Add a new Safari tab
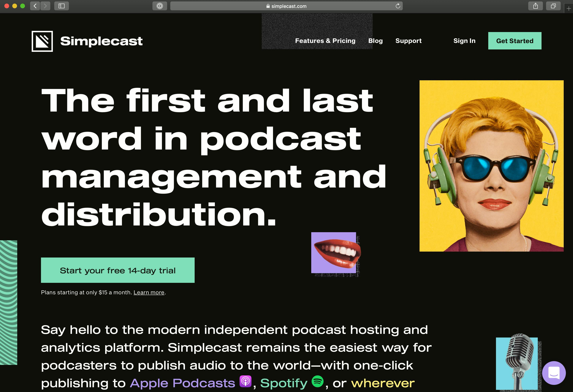 click(x=569, y=9)
